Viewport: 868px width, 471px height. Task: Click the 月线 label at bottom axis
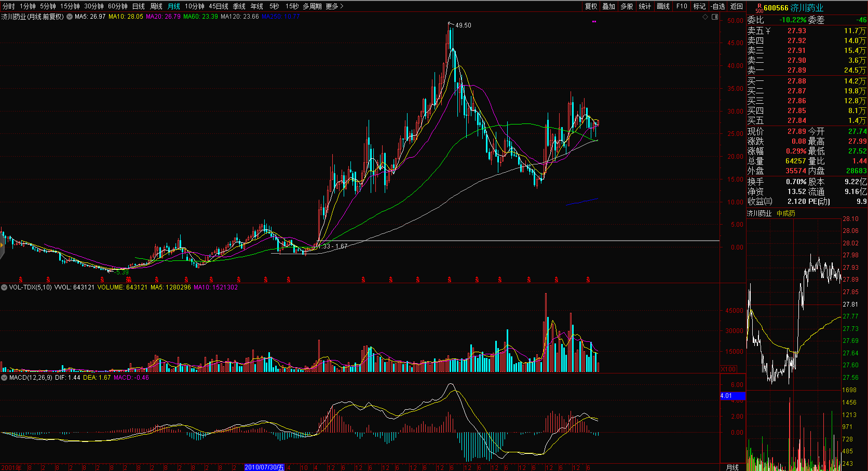(x=733, y=467)
